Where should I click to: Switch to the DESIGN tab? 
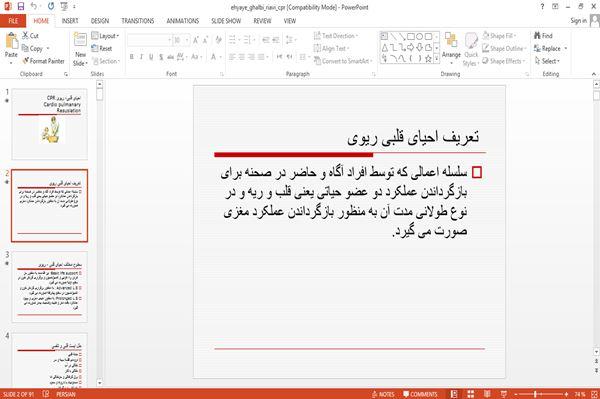(100, 21)
